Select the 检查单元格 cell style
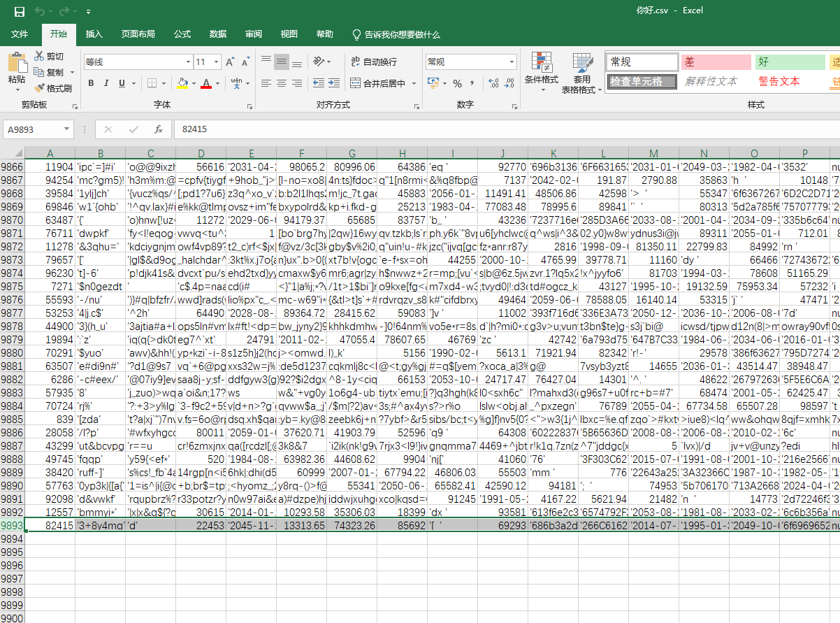The width and height of the screenshot is (840, 623). tap(641, 81)
